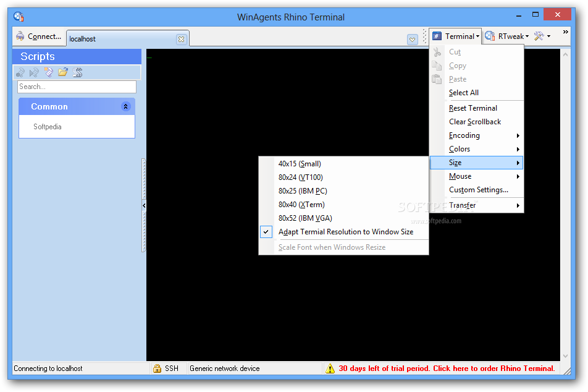The height and width of the screenshot is (392, 588).
Task: Expand the Transfer submenu
Action: [476, 205]
